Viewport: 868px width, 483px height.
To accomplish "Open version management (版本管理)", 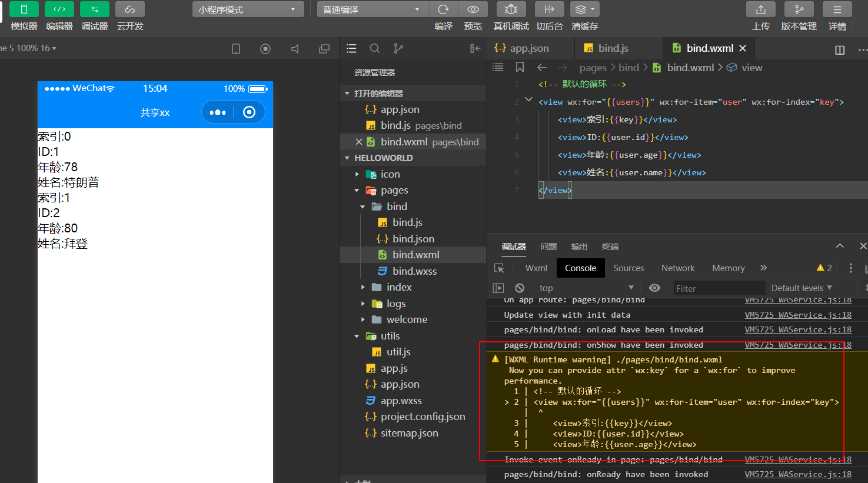I will (x=799, y=9).
